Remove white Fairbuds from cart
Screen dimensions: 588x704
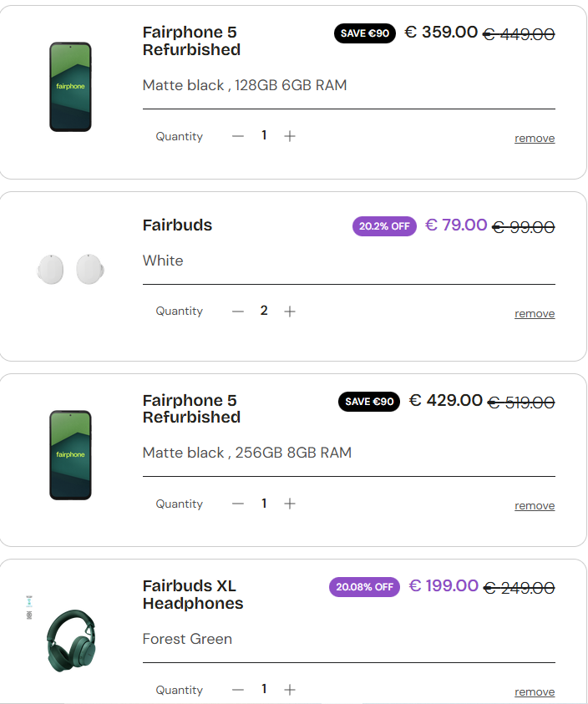(x=535, y=314)
